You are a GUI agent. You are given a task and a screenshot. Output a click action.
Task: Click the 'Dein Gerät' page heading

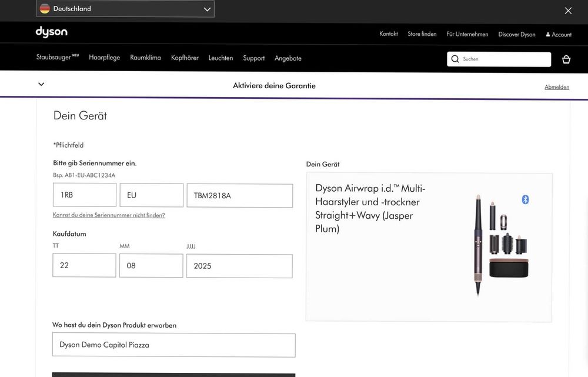tap(80, 115)
